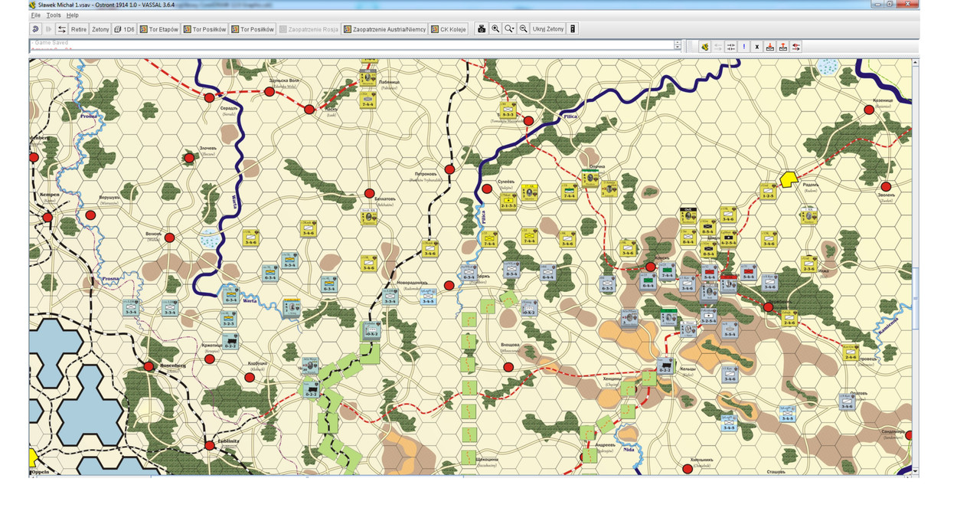980x531 pixels.
Task: Zoom in with the plus magnifier
Action: click(x=495, y=28)
